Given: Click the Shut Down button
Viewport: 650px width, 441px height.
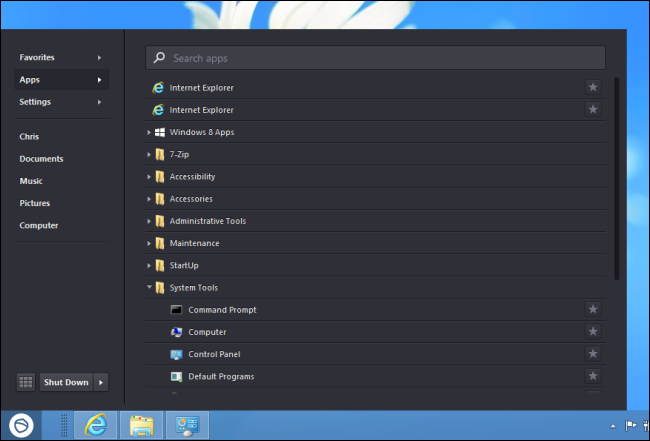Looking at the screenshot, I should [66, 382].
